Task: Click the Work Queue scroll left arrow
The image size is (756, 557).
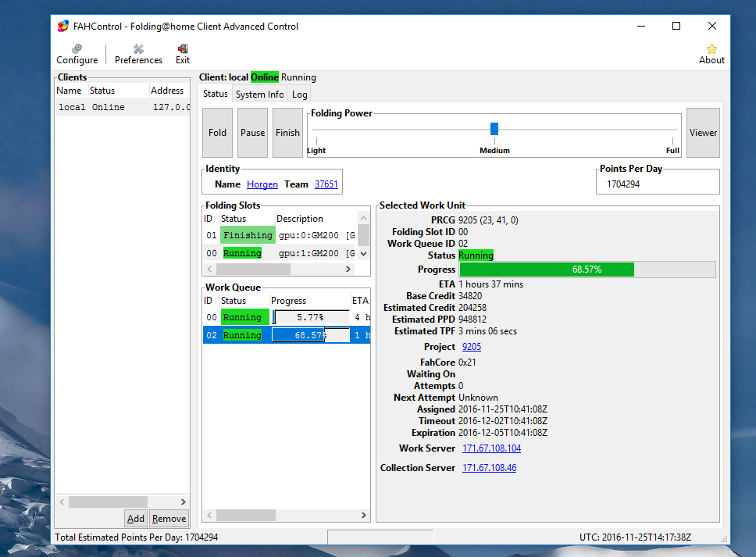Action: 209,516
